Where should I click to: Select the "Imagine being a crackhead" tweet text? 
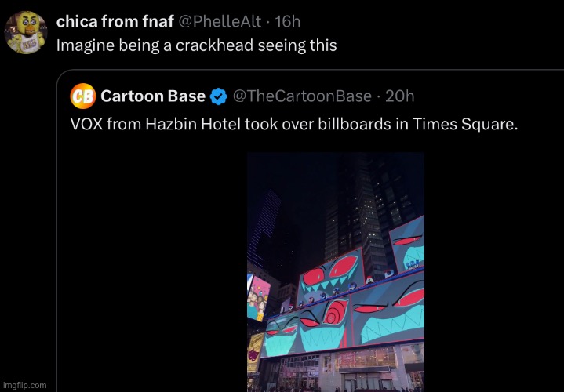coord(196,45)
